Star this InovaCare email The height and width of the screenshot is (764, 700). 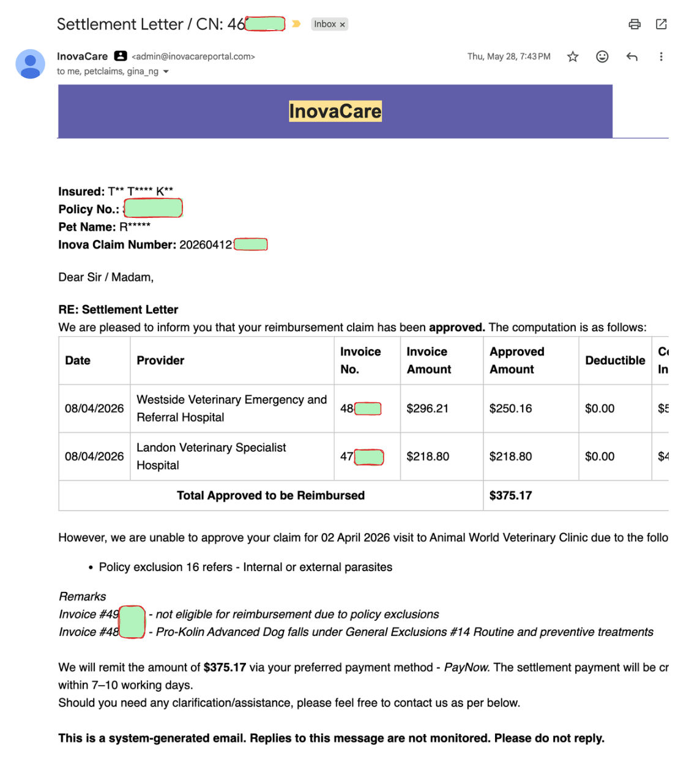pos(573,56)
